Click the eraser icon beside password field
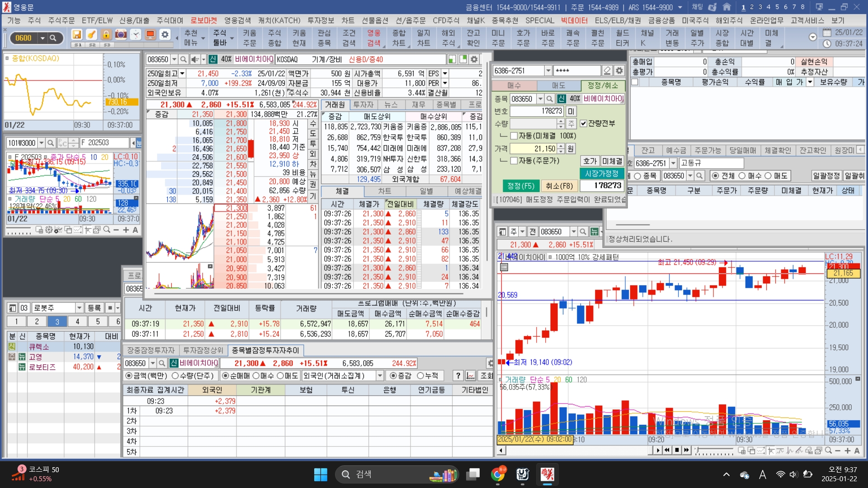Image resolution: width=868 pixels, height=488 pixels. pos(607,70)
